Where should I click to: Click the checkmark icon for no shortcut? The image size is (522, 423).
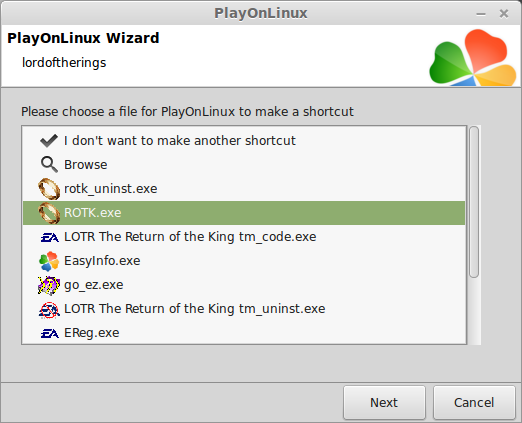(49, 141)
